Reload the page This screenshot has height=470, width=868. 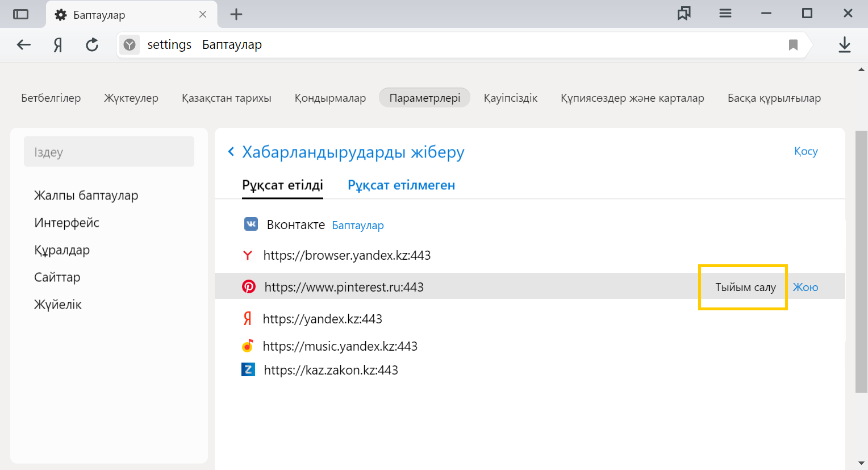(x=92, y=44)
